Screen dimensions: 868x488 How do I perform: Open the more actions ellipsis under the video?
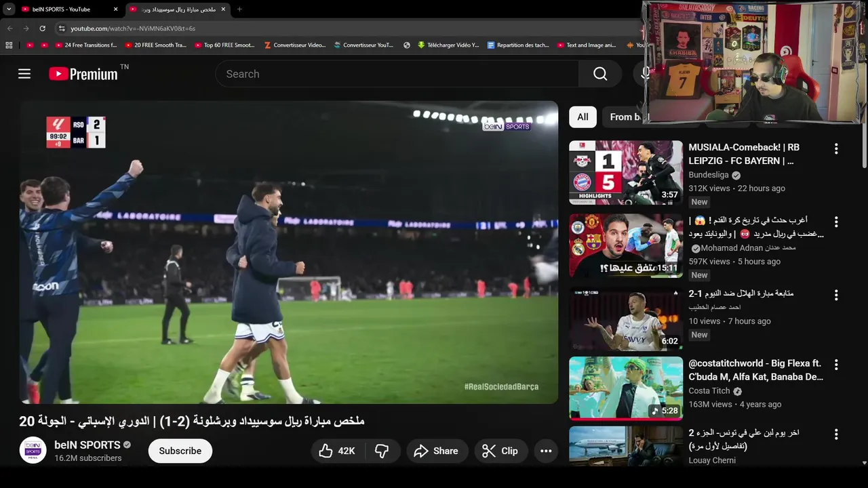[x=546, y=451]
